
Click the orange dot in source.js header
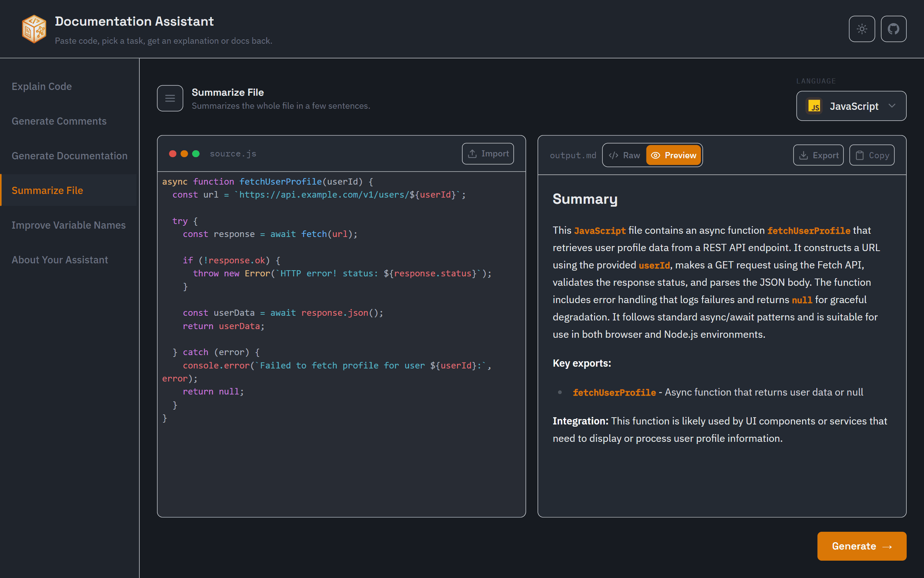[184, 154]
